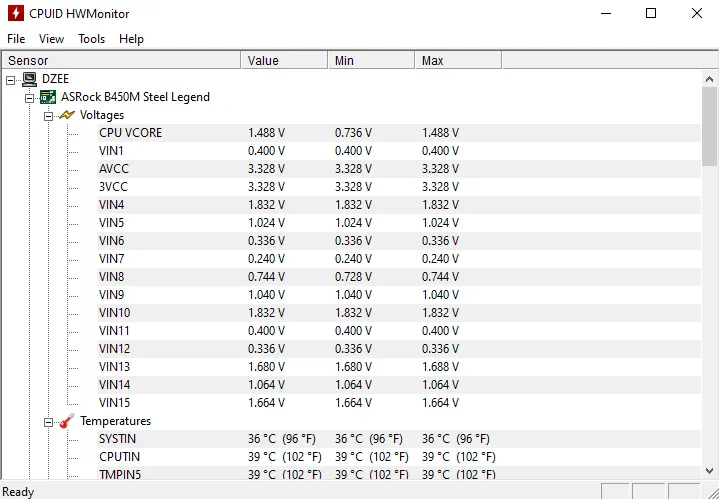Collapse the DZEE tree node
719x499 pixels.
click(x=11, y=80)
